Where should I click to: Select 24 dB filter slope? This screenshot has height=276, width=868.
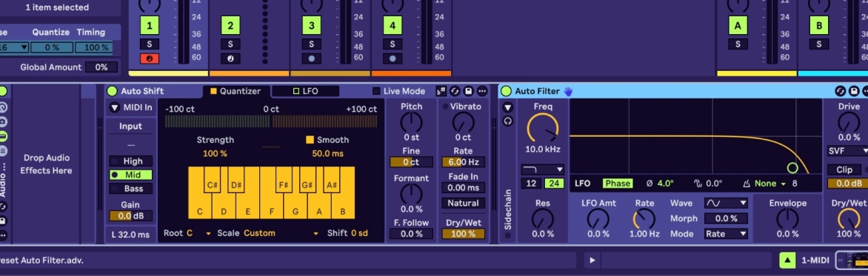[x=554, y=184]
